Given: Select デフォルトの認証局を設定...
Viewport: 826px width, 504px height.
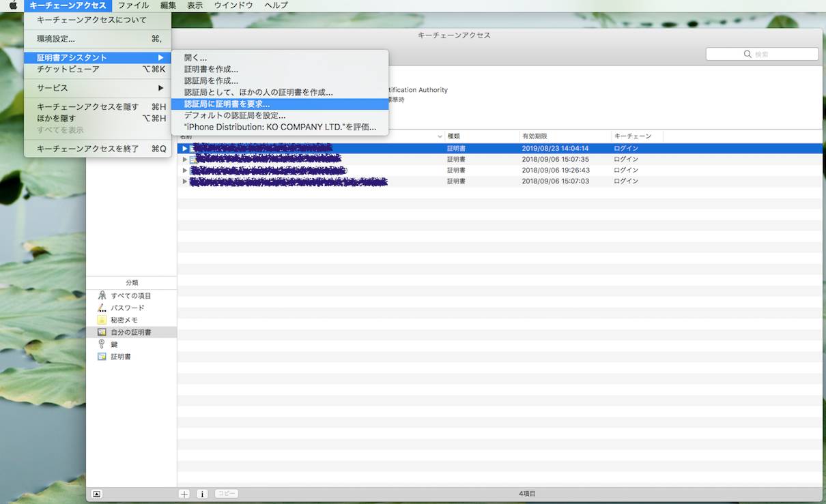Looking at the screenshot, I should 280,115.
